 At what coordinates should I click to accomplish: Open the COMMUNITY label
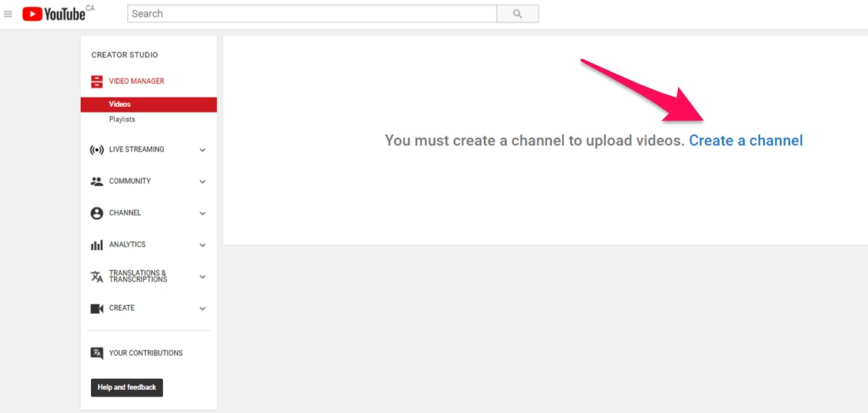click(x=130, y=181)
